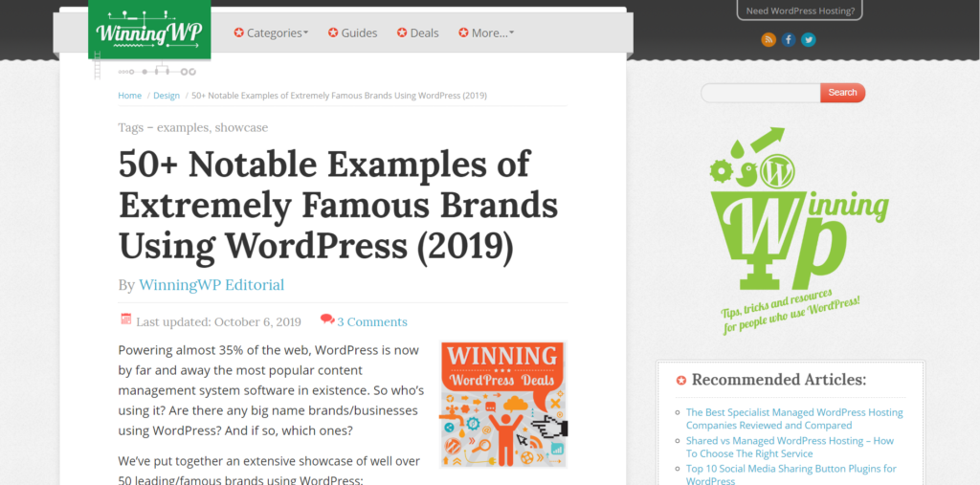
Task: Go to Home breadcrumb link
Action: pos(130,96)
